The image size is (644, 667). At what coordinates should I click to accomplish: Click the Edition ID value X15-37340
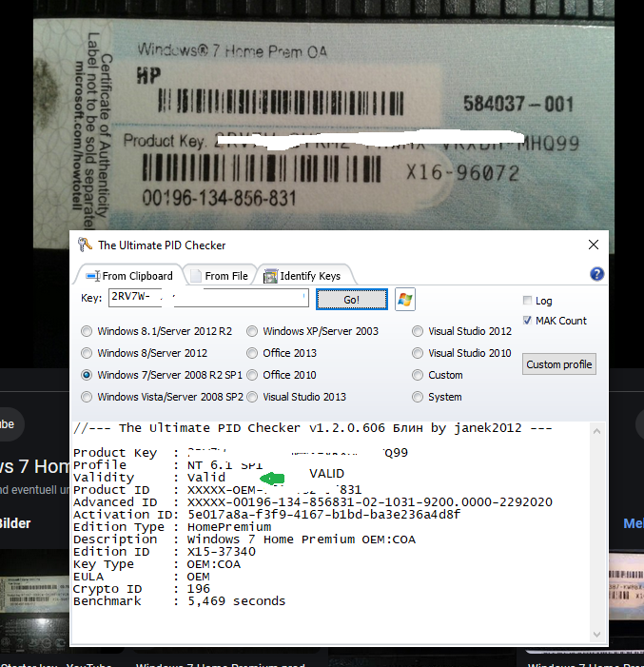[x=222, y=552]
